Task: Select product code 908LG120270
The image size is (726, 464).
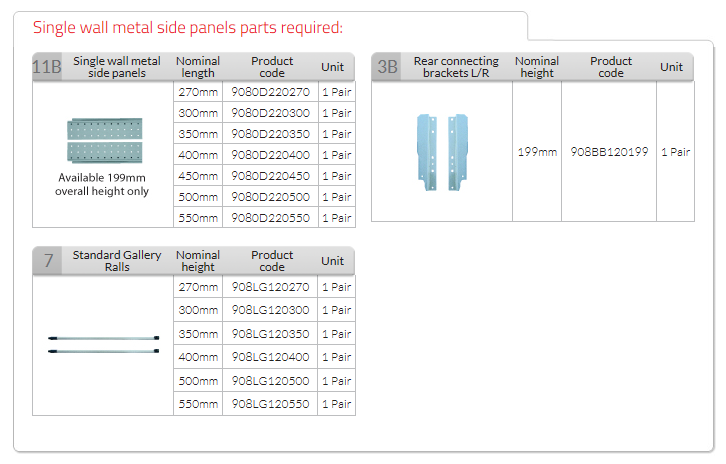Action: tap(271, 287)
